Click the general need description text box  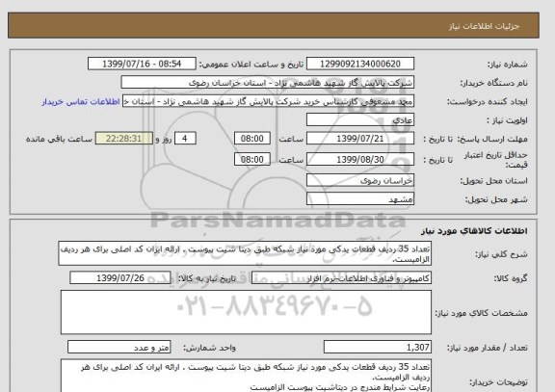point(245,253)
